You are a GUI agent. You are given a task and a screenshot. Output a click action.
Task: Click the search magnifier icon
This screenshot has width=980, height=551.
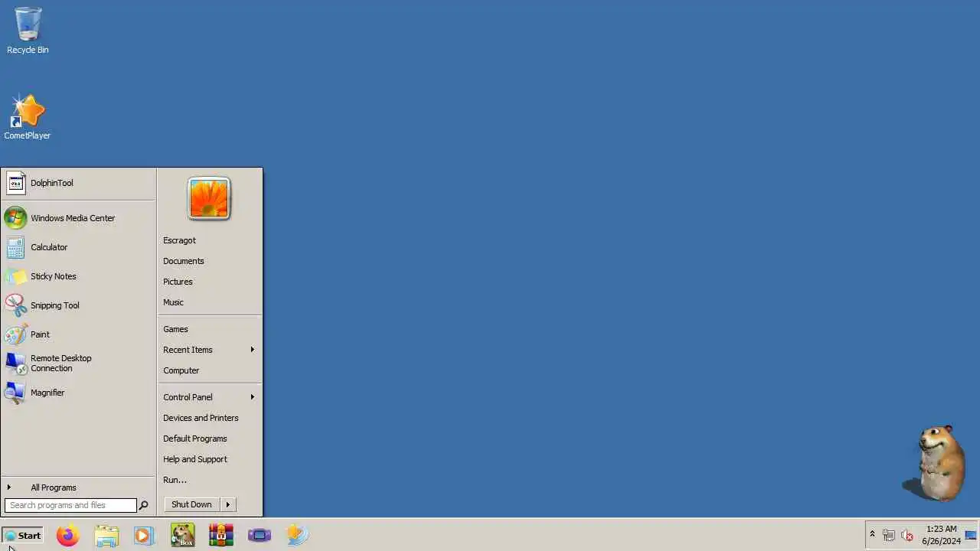coord(143,505)
